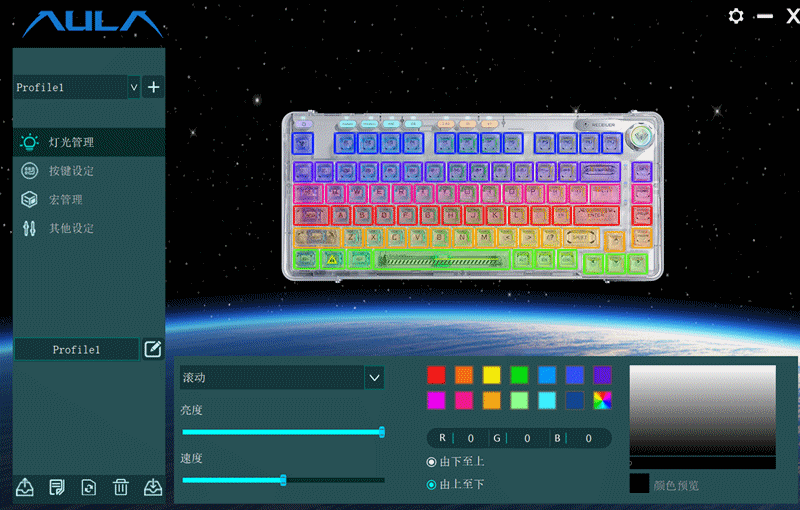Open the 灯光管理 lighting management menu

click(x=72, y=142)
